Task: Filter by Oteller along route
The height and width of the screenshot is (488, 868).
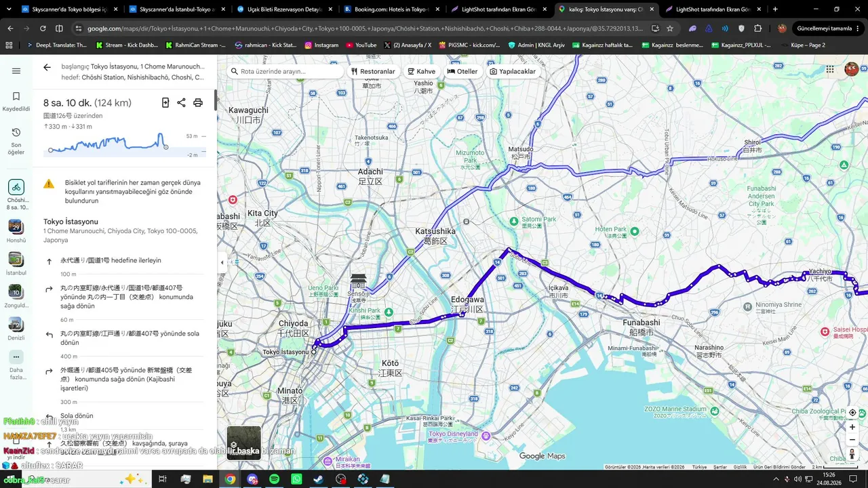Action: (462, 71)
